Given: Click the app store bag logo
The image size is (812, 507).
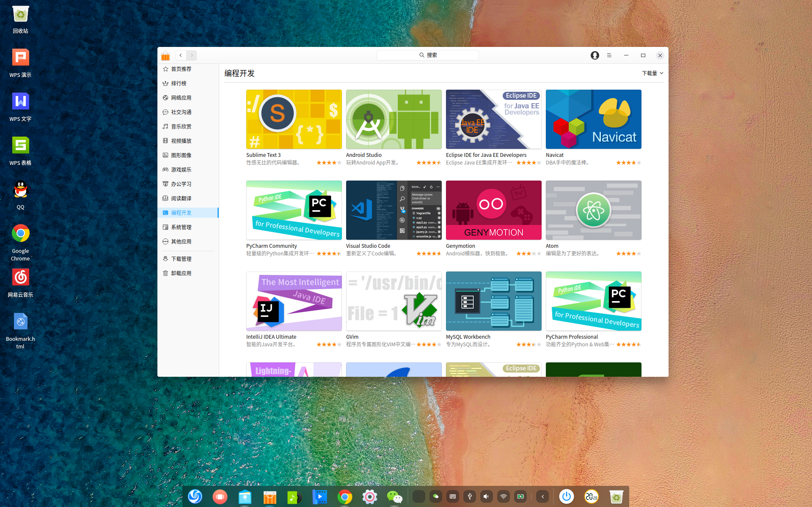Looking at the screenshot, I should point(165,56).
